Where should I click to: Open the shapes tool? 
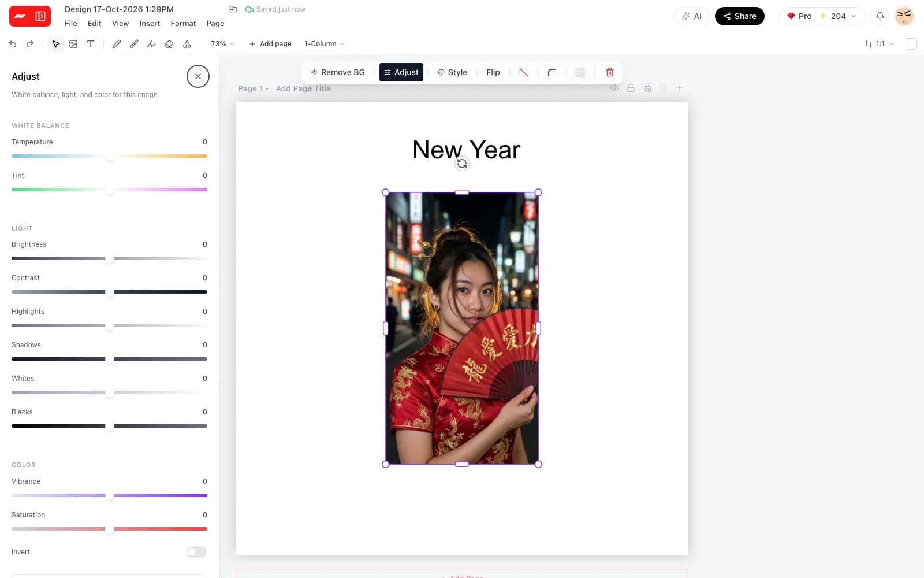point(187,44)
